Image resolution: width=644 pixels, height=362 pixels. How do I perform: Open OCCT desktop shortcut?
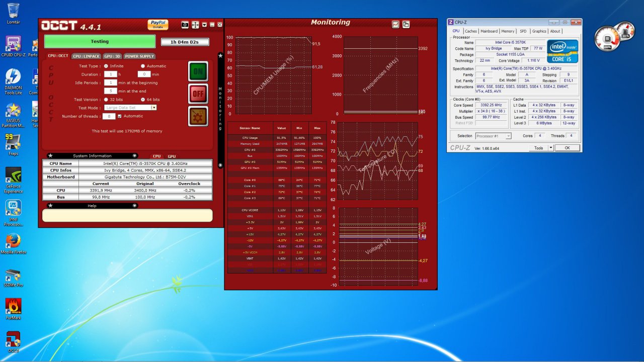click(x=14, y=342)
